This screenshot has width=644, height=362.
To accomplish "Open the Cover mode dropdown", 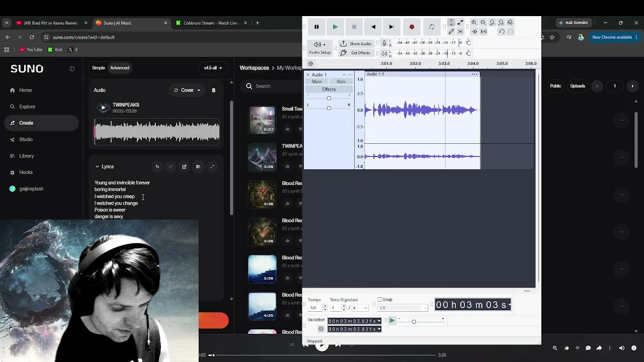I will tap(187, 90).
